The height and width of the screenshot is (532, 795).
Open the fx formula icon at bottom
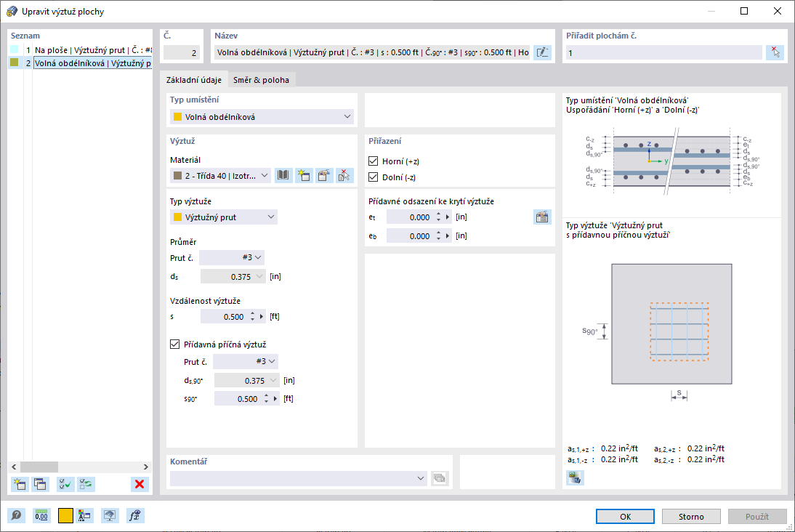[134, 515]
